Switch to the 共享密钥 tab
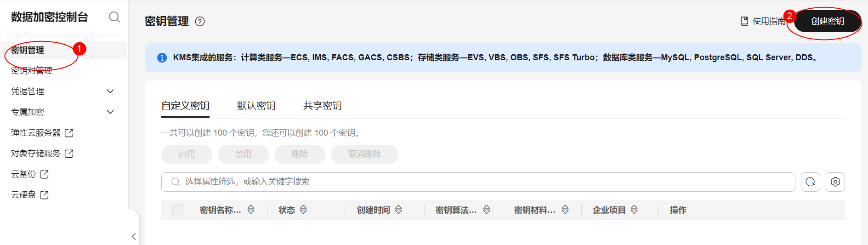 (x=322, y=106)
